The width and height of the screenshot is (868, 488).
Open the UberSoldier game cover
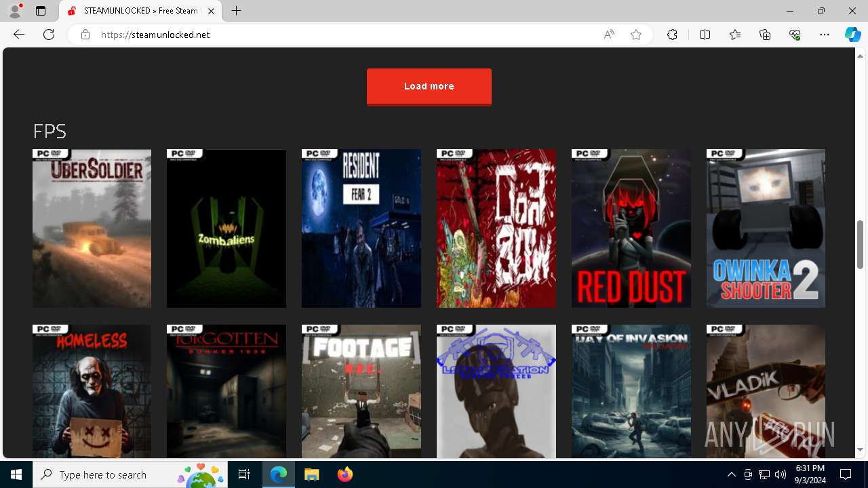[92, 228]
